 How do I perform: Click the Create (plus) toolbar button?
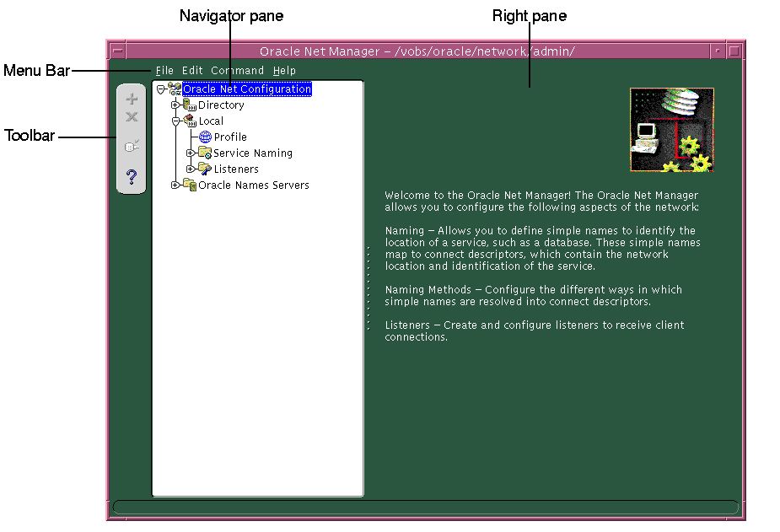131,99
